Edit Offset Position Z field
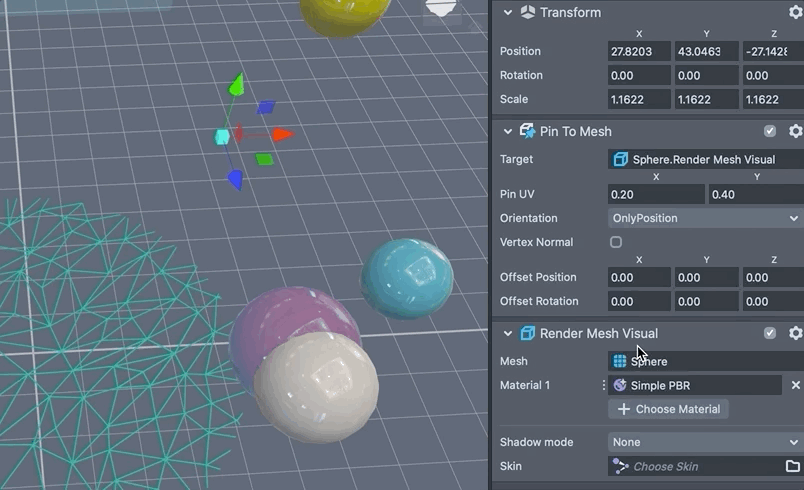Screen dimensions: 804x490 [773, 277]
